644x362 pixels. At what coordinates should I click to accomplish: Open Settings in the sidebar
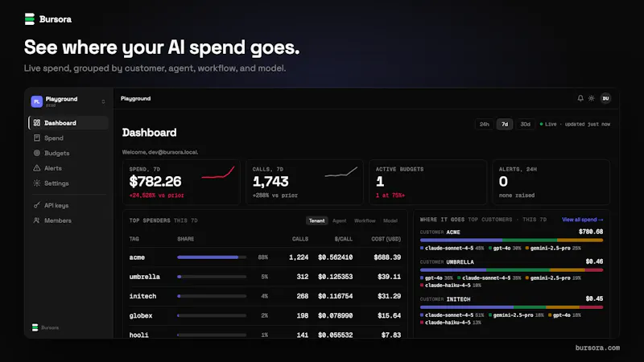68,183
